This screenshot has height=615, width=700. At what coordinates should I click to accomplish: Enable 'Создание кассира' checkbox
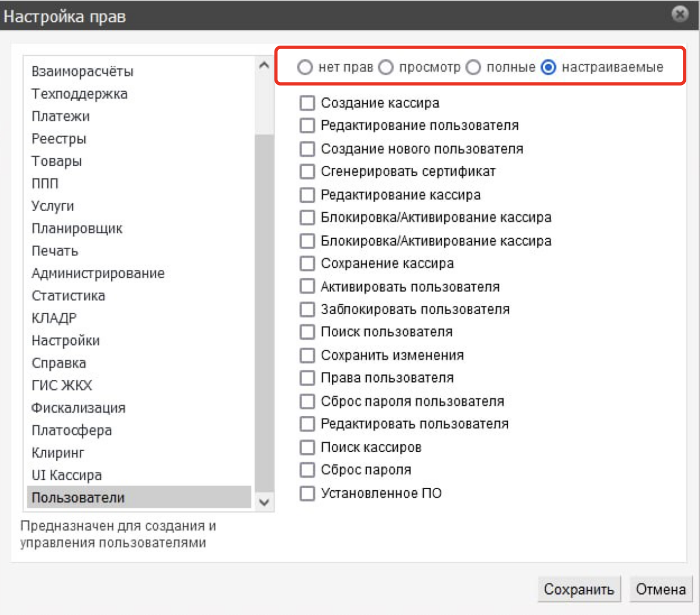tap(307, 103)
